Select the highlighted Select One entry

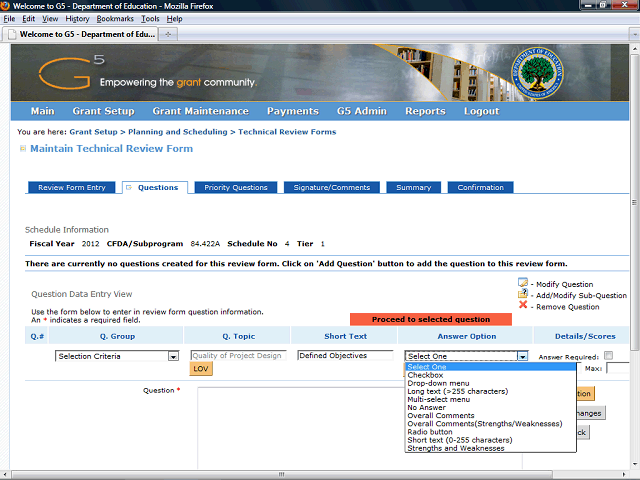(x=491, y=367)
